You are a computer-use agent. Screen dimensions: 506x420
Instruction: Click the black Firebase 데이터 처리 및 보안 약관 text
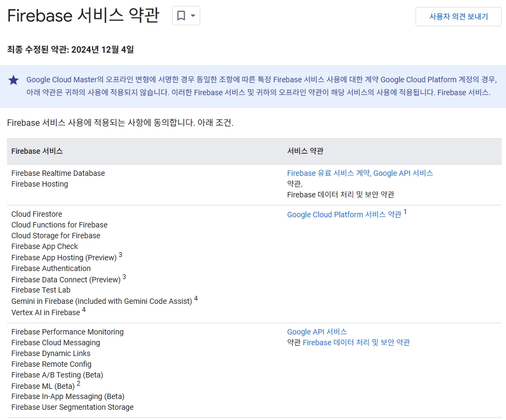341,195
